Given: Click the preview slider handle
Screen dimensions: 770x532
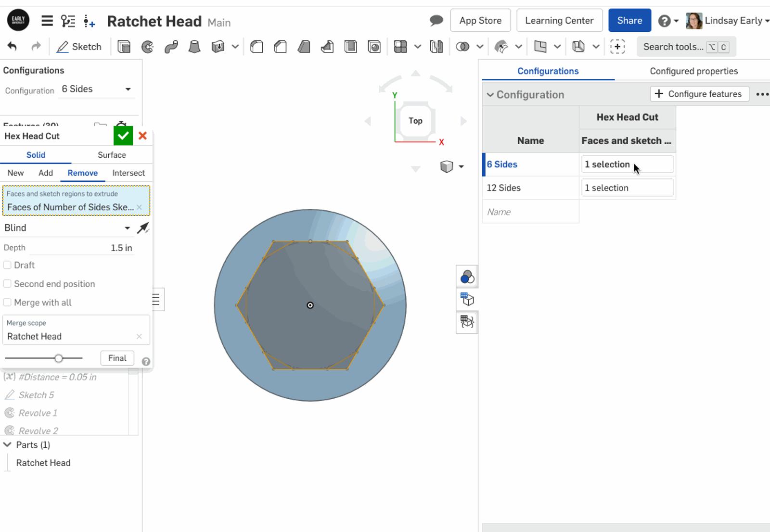Looking at the screenshot, I should click(59, 358).
